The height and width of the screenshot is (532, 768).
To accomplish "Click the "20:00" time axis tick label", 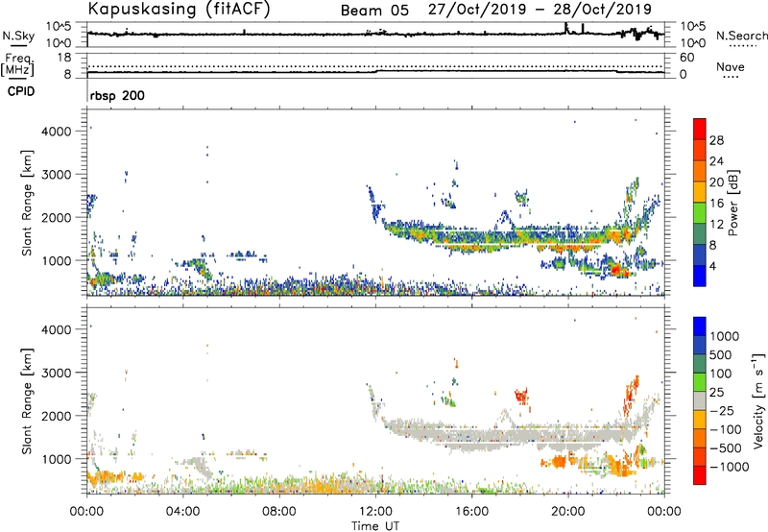I will [x=568, y=512].
